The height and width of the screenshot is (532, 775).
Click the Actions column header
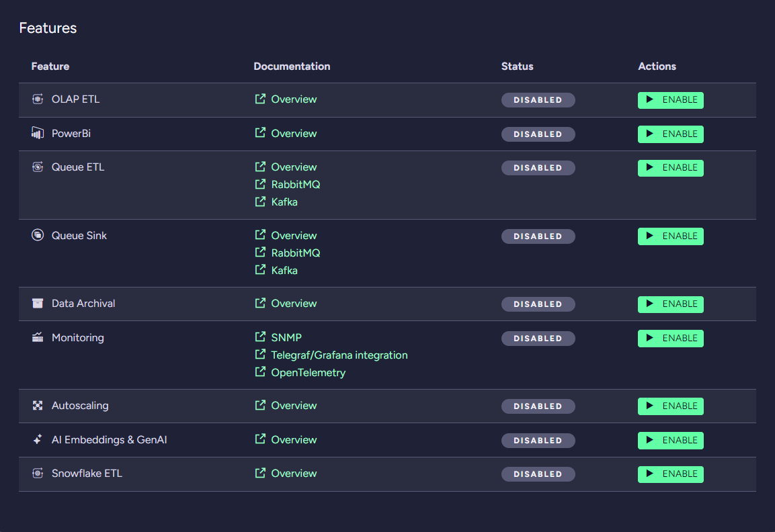(x=657, y=66)
